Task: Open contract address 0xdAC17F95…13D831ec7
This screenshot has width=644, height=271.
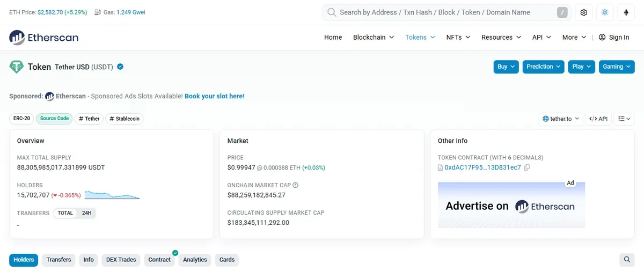Action: 482,167
